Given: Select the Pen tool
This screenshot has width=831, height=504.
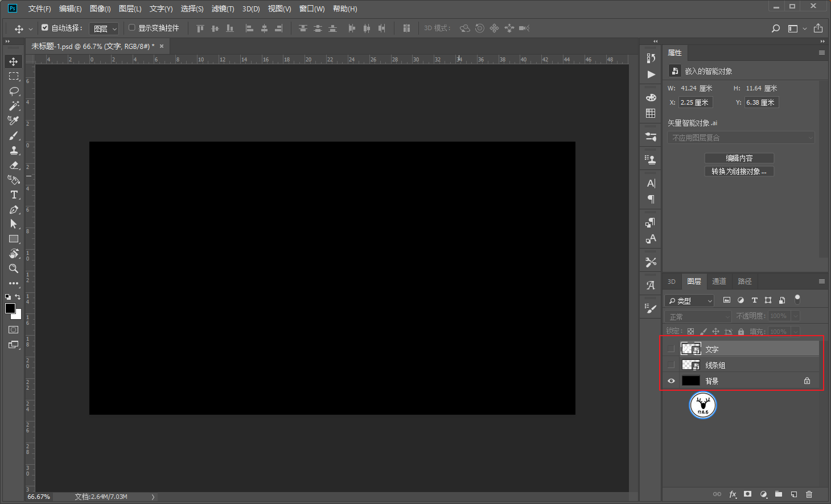Looking at the screenshot, I should (14, 209).
